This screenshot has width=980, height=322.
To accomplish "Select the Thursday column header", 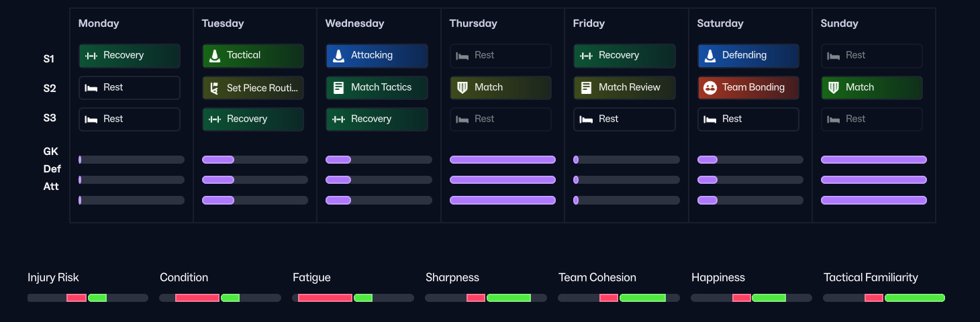I will pos(473,23).
